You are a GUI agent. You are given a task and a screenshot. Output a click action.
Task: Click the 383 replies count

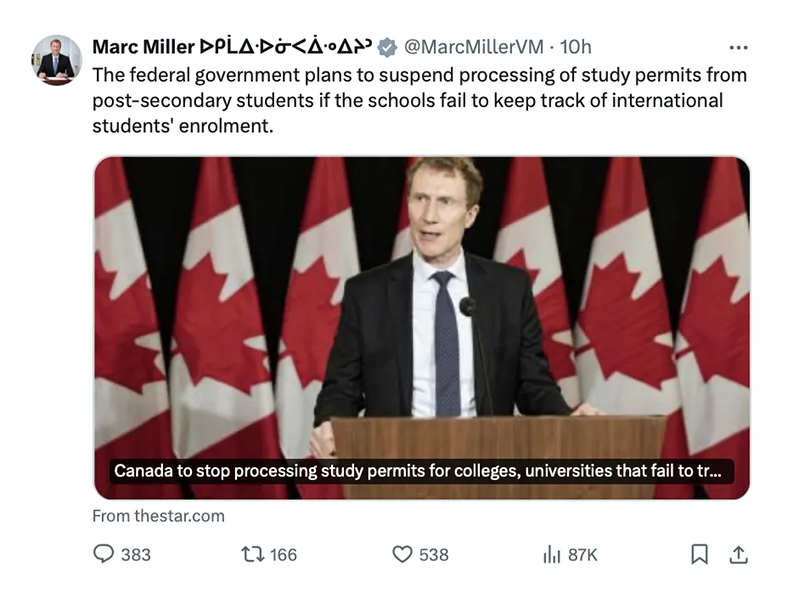point(136,554)
